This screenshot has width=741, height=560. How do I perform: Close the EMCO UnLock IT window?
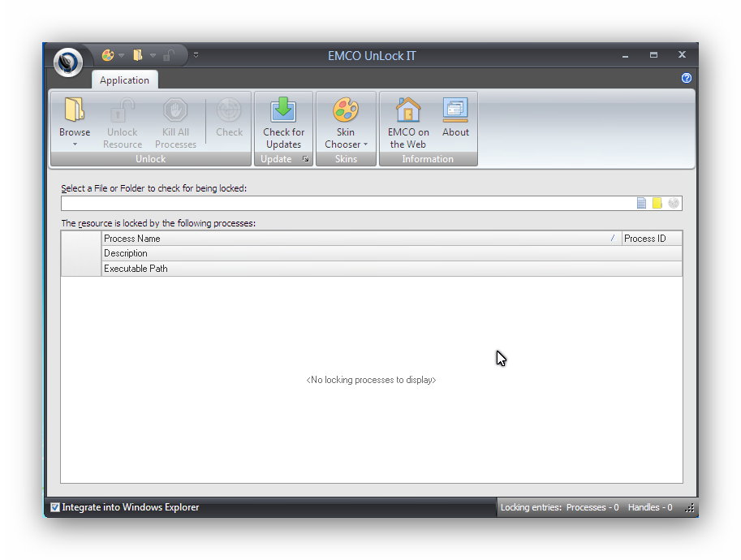tap(682, 55)
